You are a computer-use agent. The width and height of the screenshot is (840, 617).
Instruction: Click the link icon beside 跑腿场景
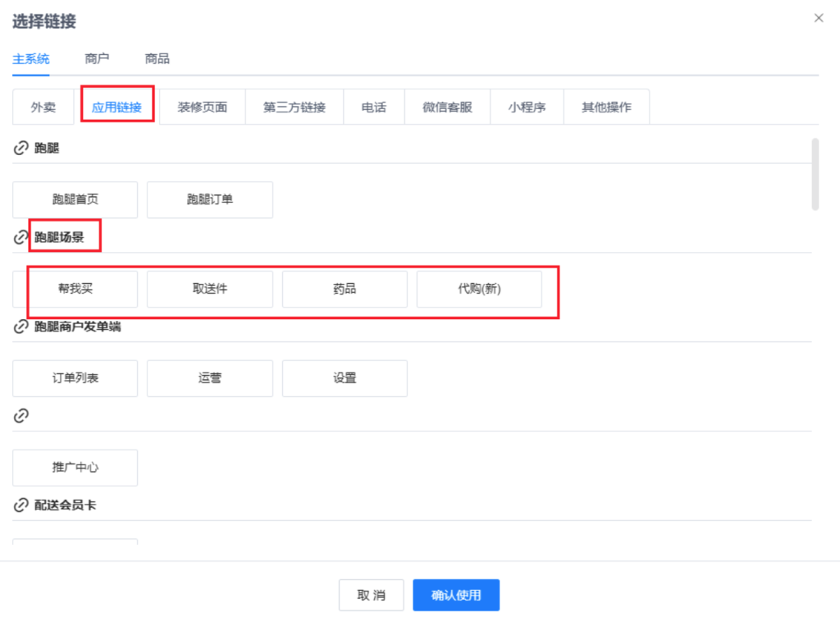point(21,238)
